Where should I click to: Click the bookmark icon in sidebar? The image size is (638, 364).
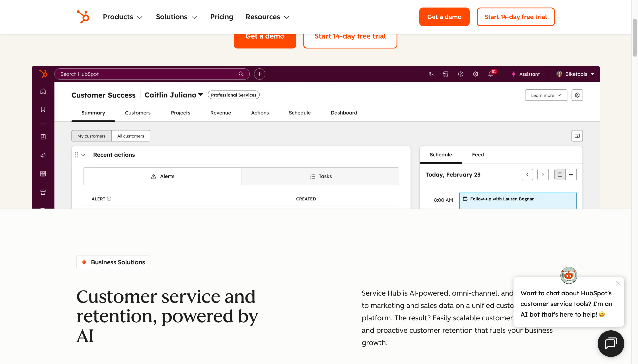pyautogui.click(x=43, y=110)
